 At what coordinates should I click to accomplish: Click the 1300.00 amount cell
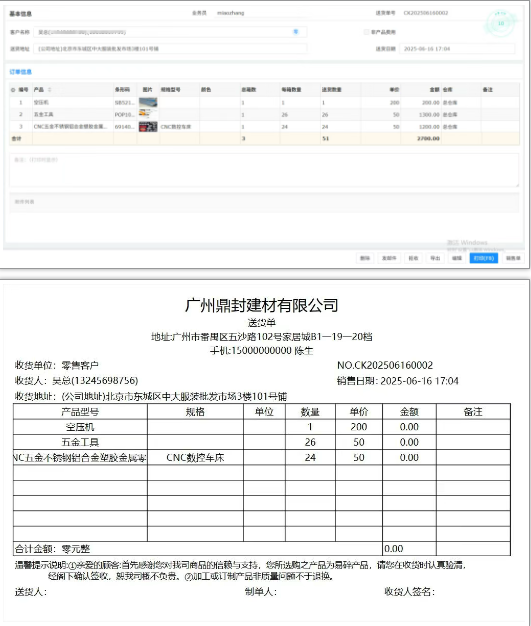pyautogui.click(x=421, y=115)
